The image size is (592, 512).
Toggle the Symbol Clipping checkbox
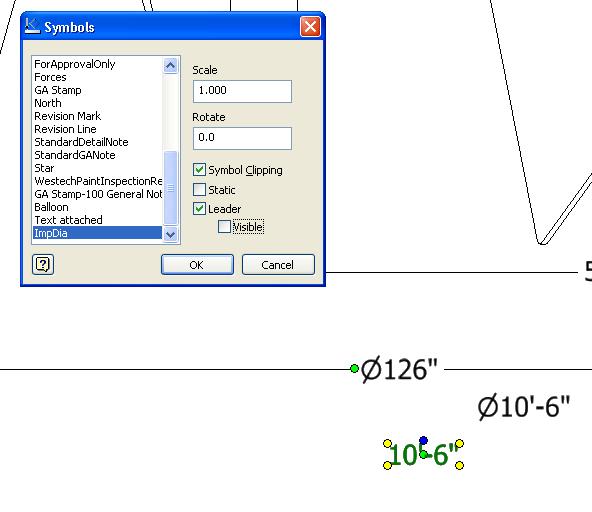point(199,170)
